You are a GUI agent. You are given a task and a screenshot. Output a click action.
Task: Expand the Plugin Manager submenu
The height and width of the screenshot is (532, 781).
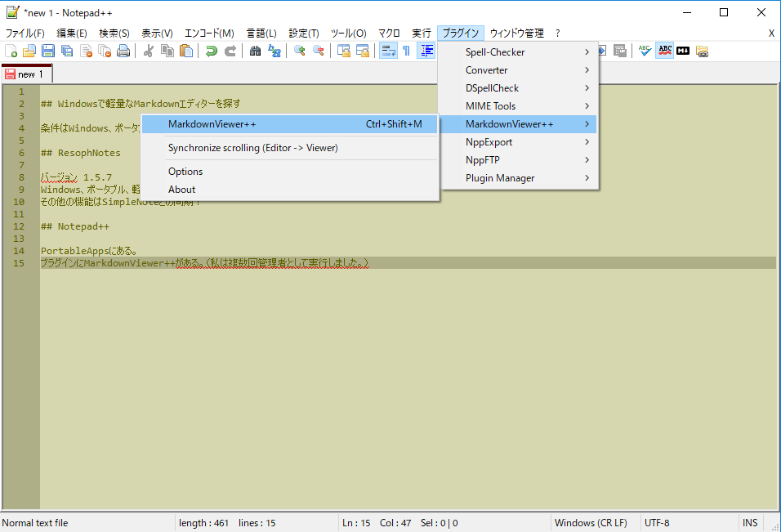(x=518, y=177)
